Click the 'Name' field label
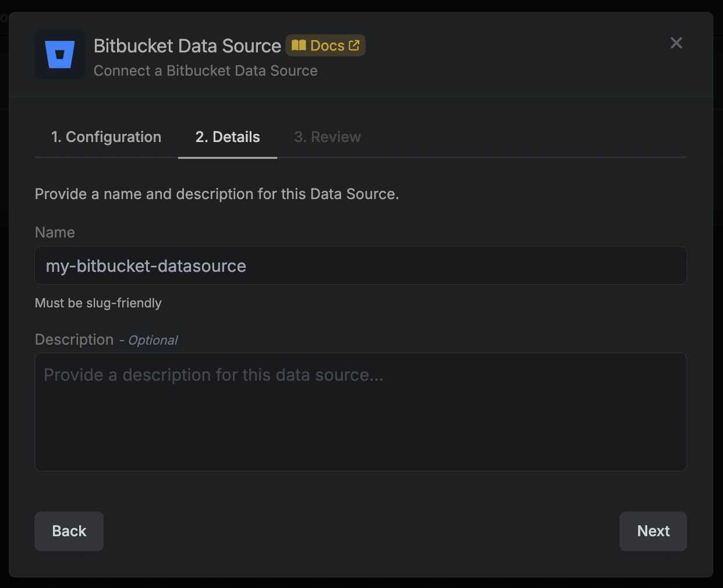The image size is (723, 588). [55, 232]
